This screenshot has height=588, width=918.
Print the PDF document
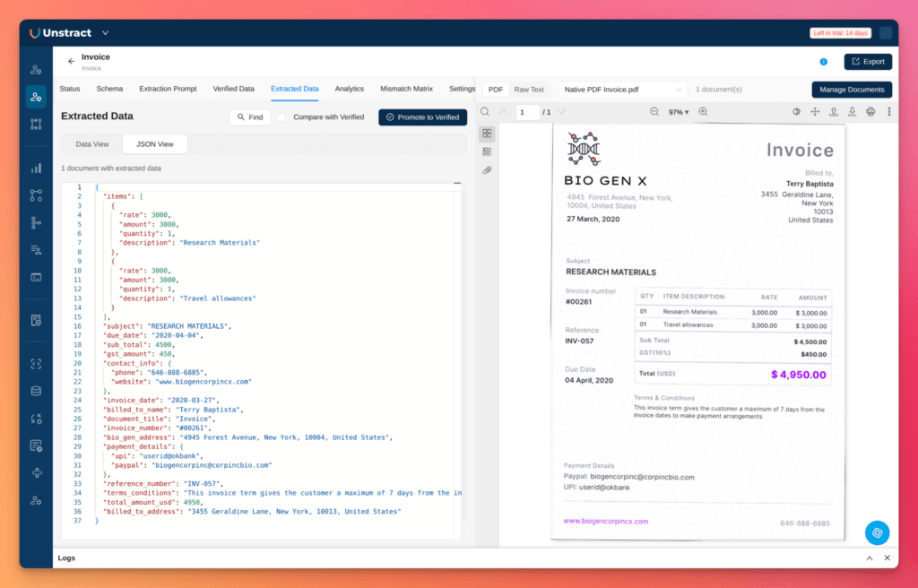click(870, 112)
